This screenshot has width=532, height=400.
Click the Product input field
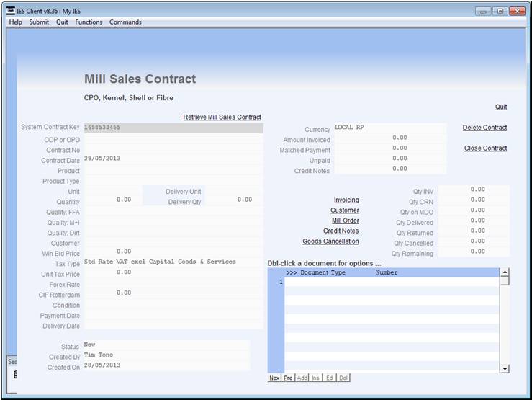click(173, 170)
